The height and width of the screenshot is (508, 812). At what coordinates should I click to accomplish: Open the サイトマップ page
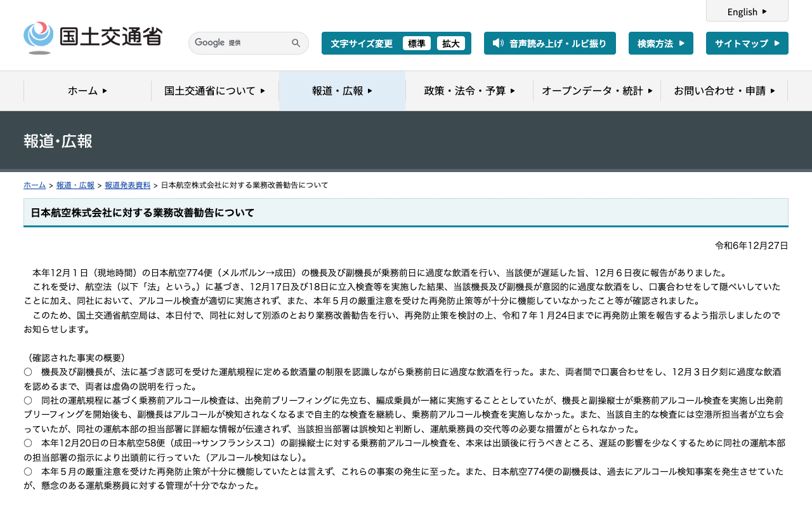coord(747,43)
